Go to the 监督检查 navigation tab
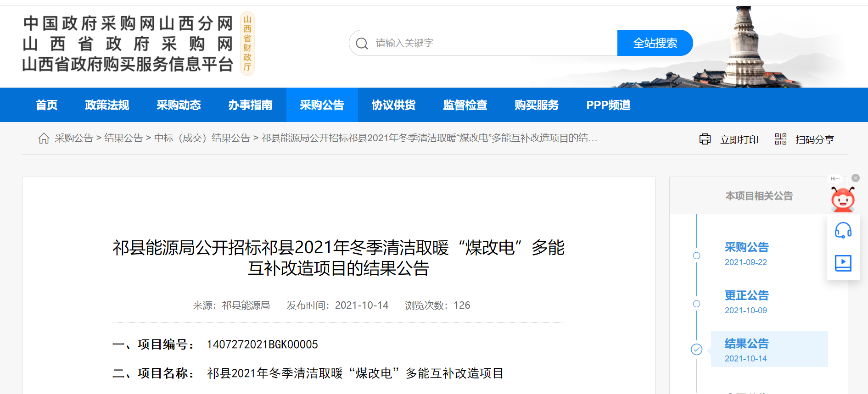Screen dimensions: 868x394 pos(465,105)
